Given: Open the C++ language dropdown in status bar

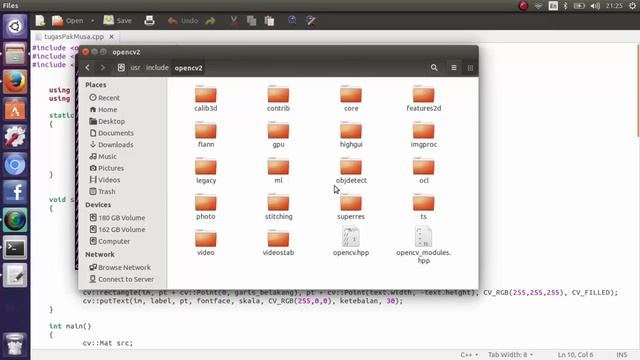Looking at the screenshot, I should [469, 355].
